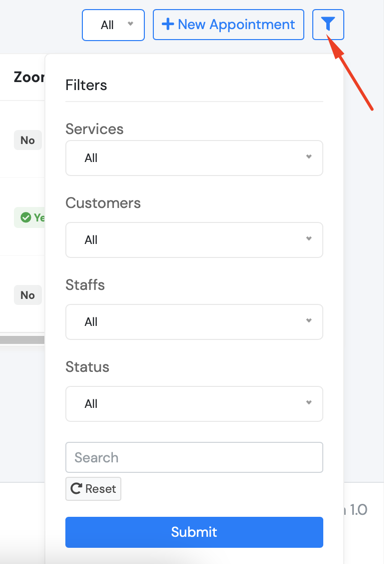
Task: Click the Submit button
Action: pyautogui.click(x=194, y=532)
